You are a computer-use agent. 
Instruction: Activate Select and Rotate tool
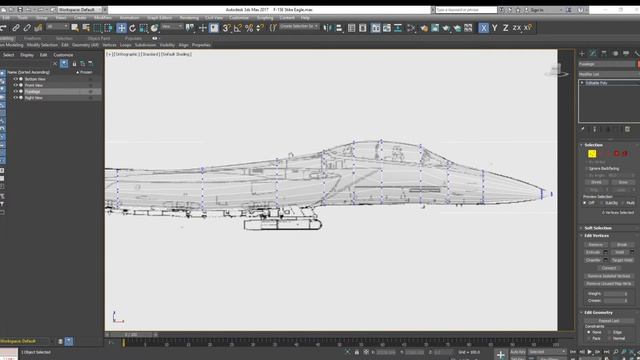132,28
